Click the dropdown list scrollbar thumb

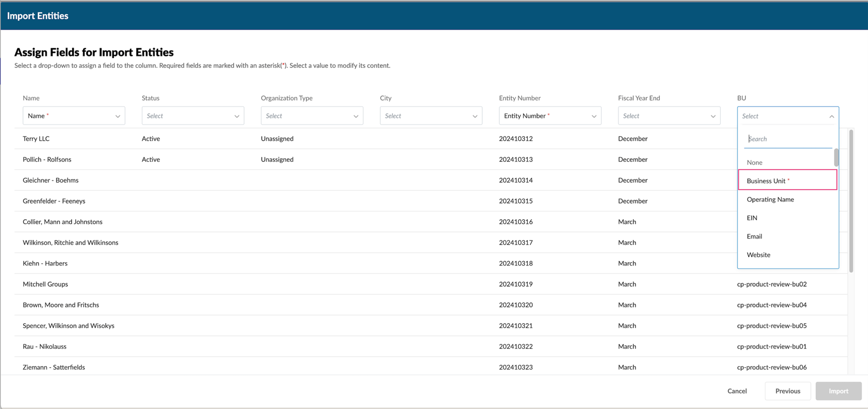tap(836, 157)
